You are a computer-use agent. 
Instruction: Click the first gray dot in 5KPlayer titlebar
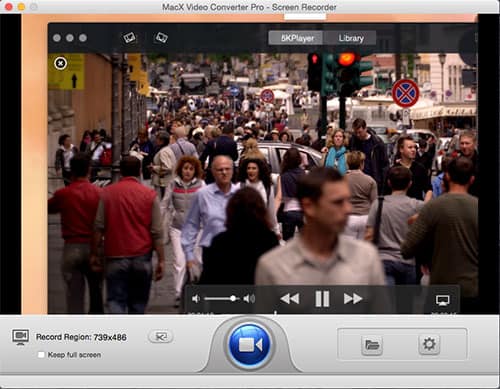(x=57, y=38)
